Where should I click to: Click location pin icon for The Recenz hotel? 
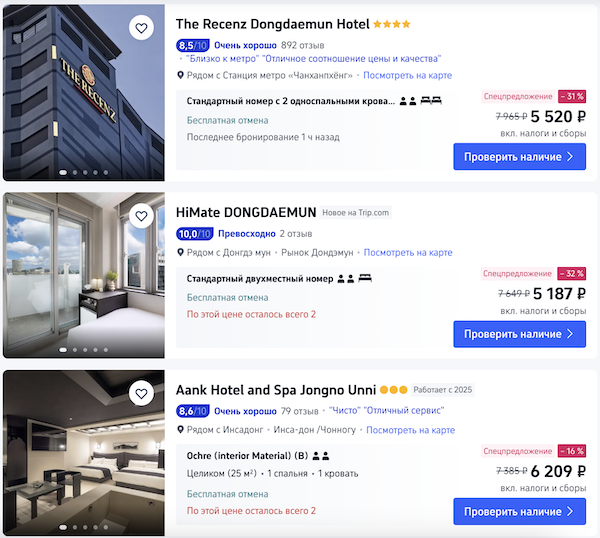(x=181, y=75)
